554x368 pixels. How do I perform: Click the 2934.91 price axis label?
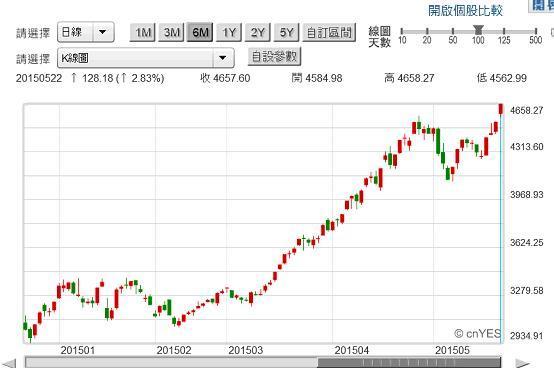coord(526,336)
